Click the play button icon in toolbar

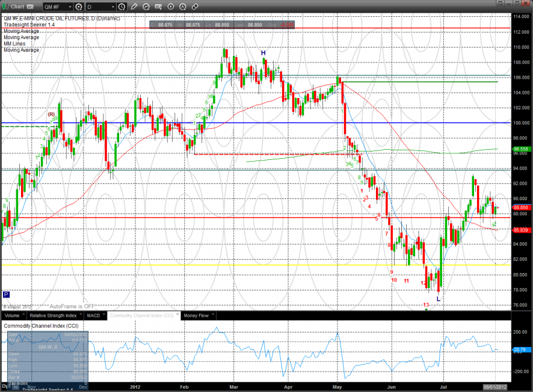click(170, 7)
